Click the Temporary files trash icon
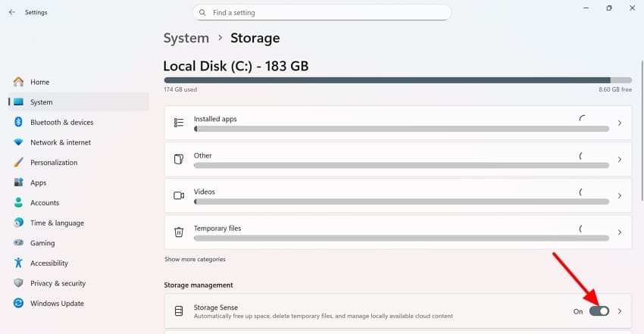This screenshot has width=644, height=334. click(x=179, y=233)
